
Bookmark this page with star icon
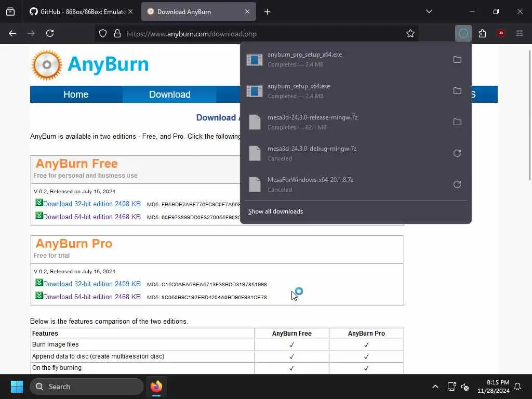410,33
